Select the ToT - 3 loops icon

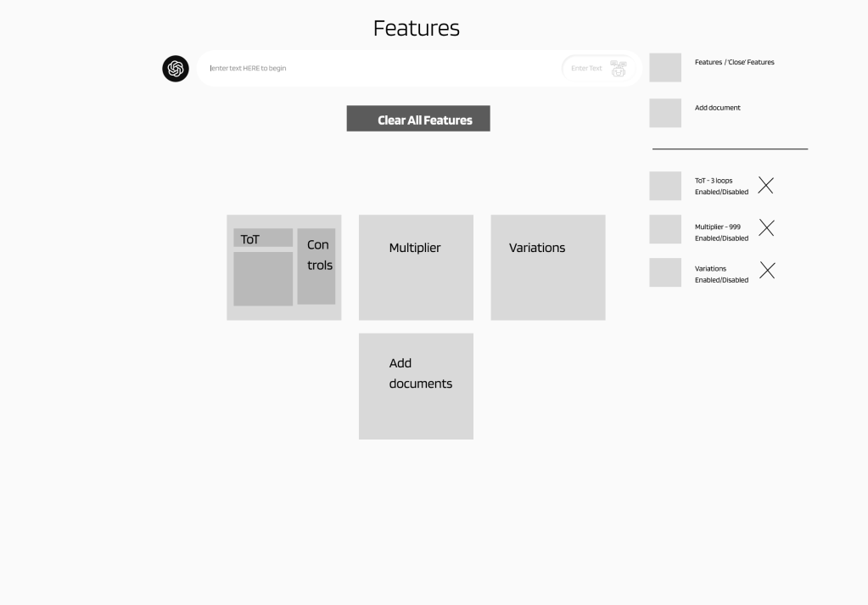pyautogui.click(x=665, y=186)
